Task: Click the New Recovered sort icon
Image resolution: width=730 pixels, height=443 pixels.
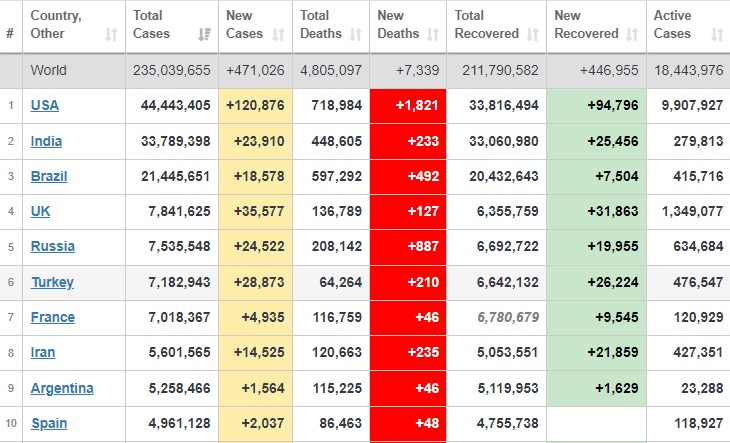Action: pyautogui.click(x=632, y=34)
